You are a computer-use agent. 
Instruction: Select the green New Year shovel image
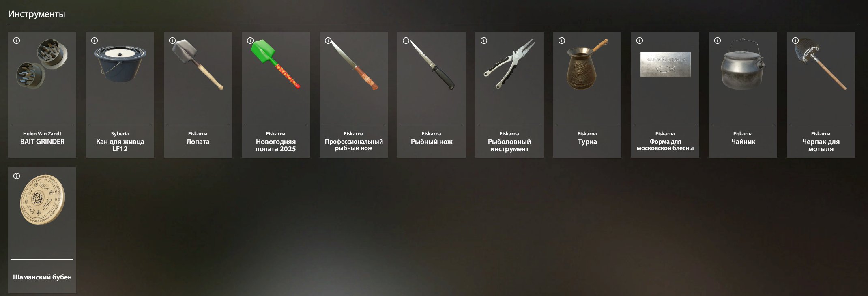(x=276, y=64)
